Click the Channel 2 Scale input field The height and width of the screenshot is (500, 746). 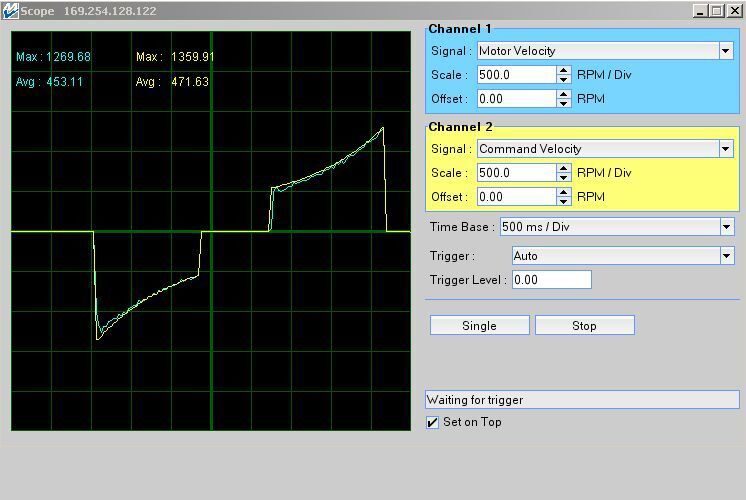tap(516, 173)
